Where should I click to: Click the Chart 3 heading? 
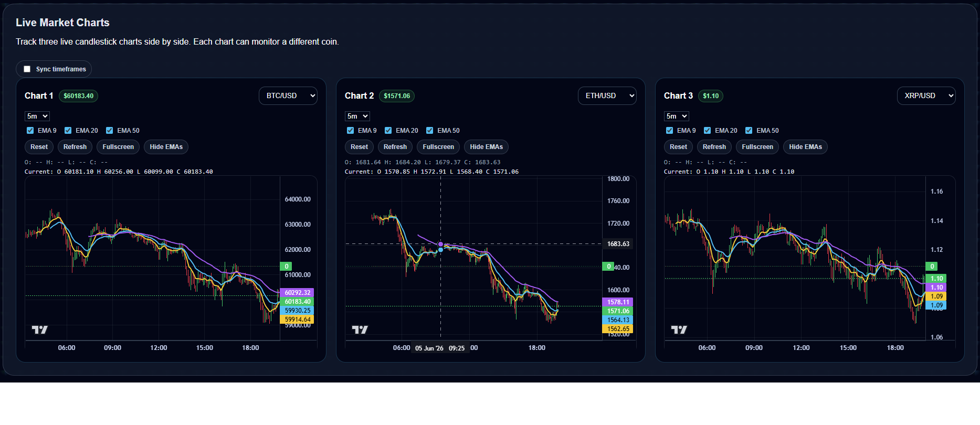[x=678, y=95]
